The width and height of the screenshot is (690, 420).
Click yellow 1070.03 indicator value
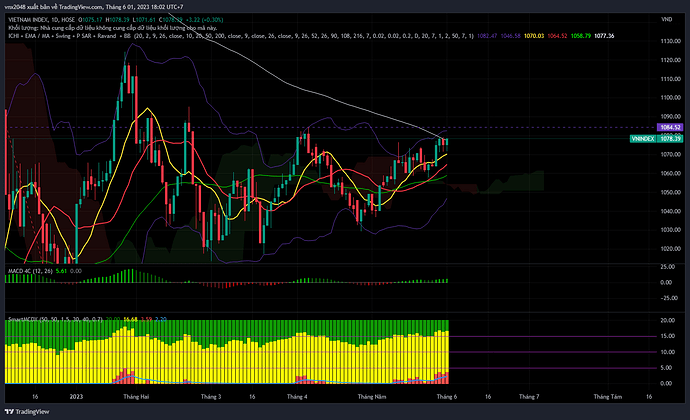click(x=536, y=35)
